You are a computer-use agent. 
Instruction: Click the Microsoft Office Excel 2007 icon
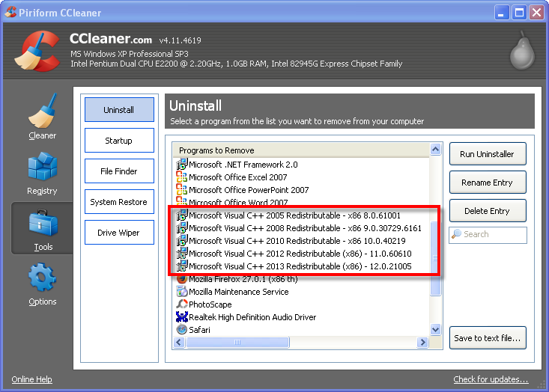(181, 177)
